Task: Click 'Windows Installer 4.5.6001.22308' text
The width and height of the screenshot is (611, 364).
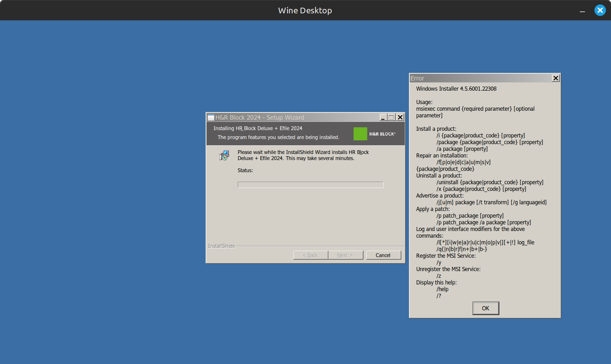Action: click(x=456, y=89)
